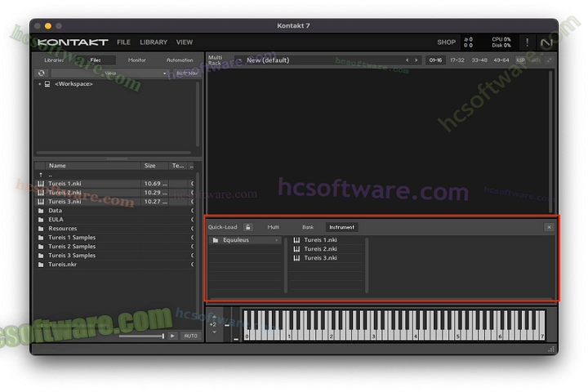Toggle the AUTO preview button

pos(190,336)
